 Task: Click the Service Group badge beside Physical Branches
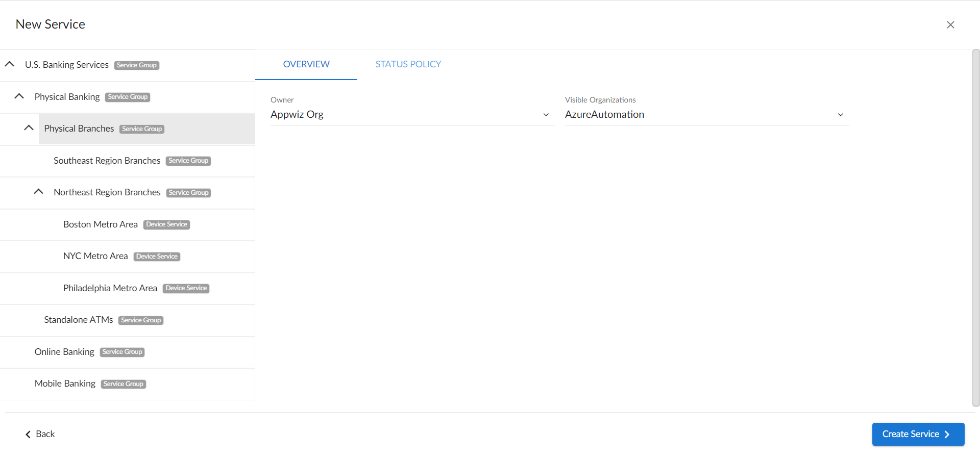[x=142, y=129]
